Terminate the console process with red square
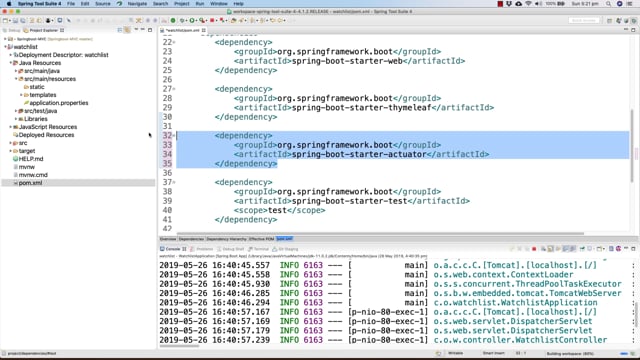 pos(534,249)
